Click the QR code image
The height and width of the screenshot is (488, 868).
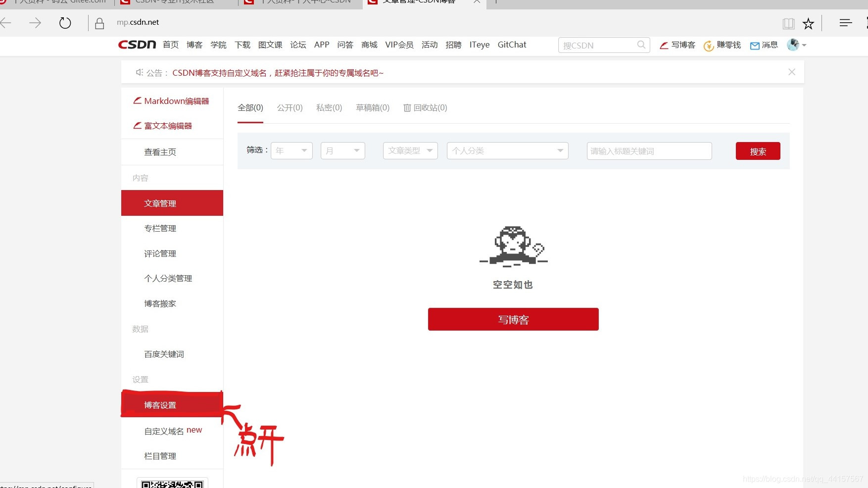172,484
